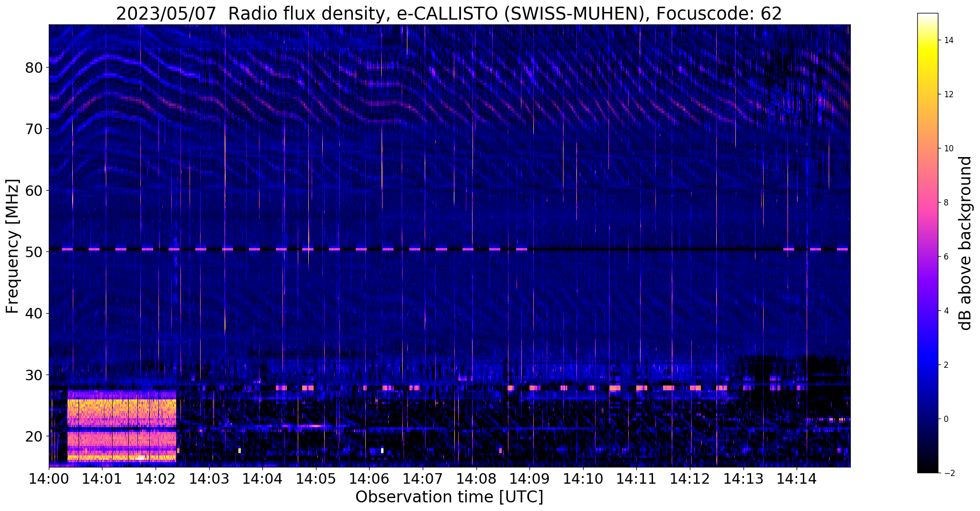Click the 14:14 time tick label
This screenshot has height=511, width=980.
(x=797, y=478)
